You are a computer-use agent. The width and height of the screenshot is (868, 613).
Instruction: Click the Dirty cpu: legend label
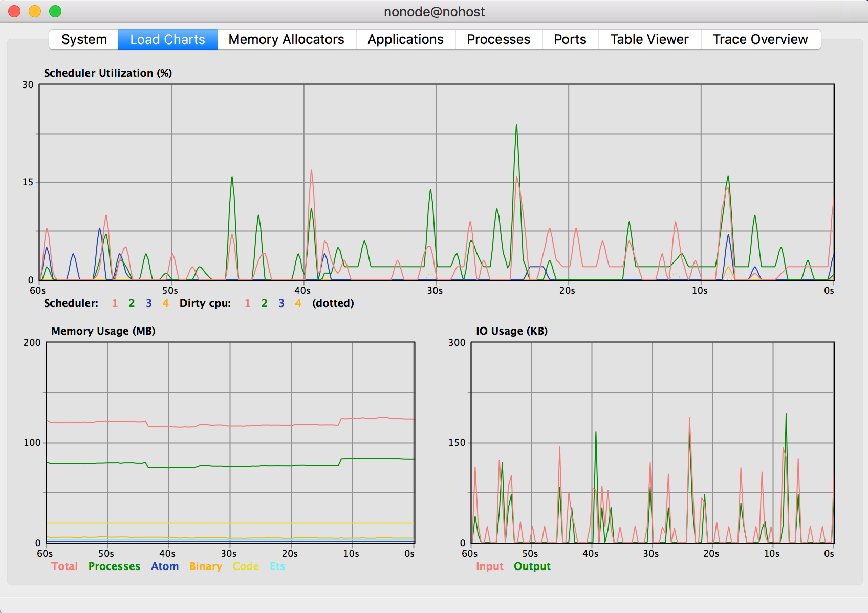click(x=205, y=303)
